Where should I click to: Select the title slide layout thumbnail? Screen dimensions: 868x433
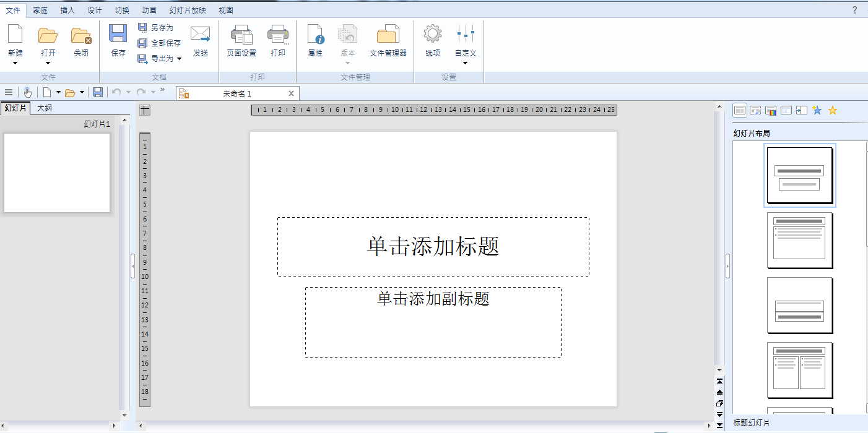[x=800, y=175]
